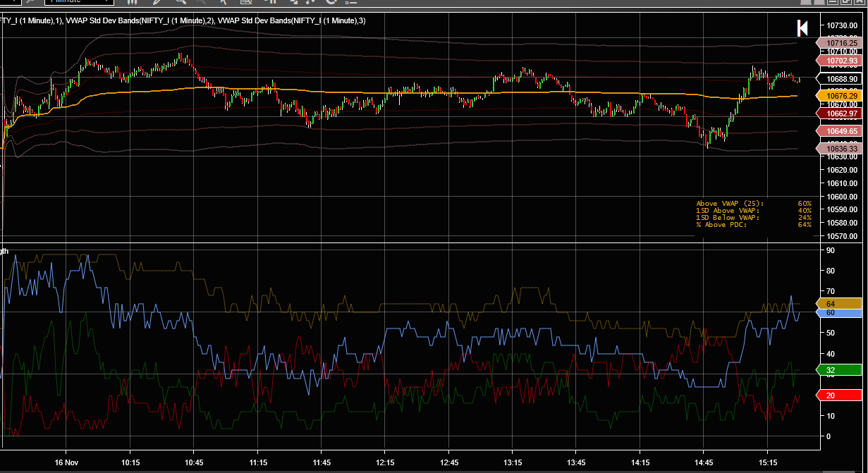
Task: Click the 90 indicator axis label
Action: coord(831,250)
